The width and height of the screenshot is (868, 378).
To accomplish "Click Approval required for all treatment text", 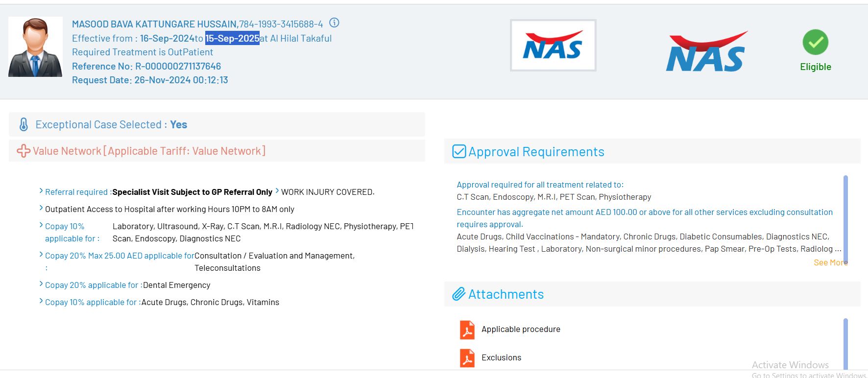I will (540, 185).
